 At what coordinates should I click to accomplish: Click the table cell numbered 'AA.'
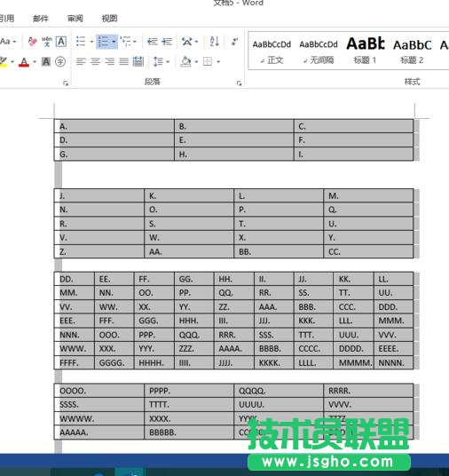189,251
